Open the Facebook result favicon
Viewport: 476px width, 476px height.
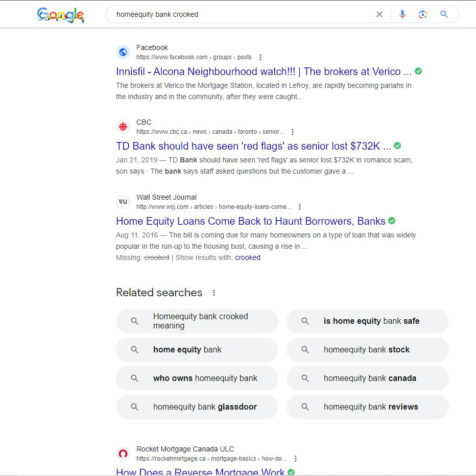123,52
